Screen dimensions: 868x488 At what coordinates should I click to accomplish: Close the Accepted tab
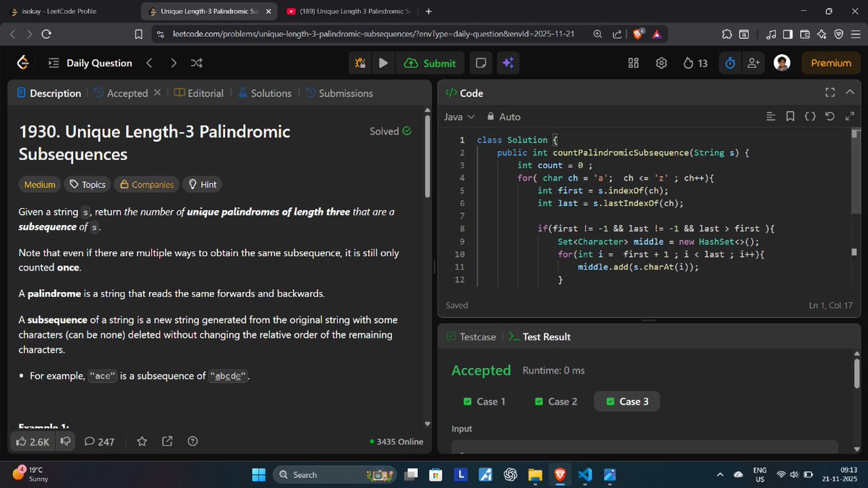(158, 93)
